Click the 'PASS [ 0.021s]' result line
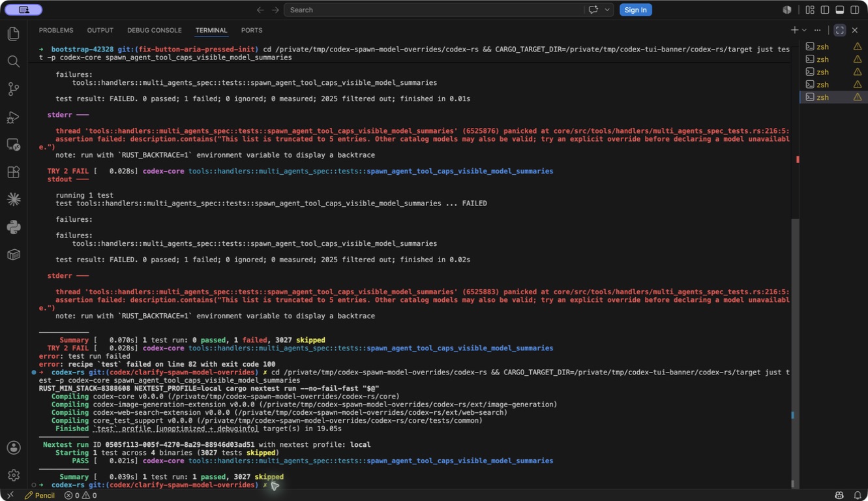This screenshot has height=501, width=868. 312,461
